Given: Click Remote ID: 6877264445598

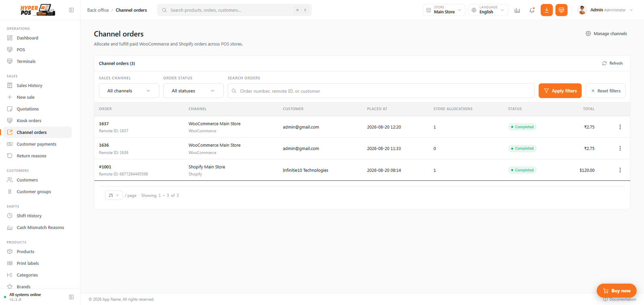Looking at the screenshot, I should [x=124, y=174].
